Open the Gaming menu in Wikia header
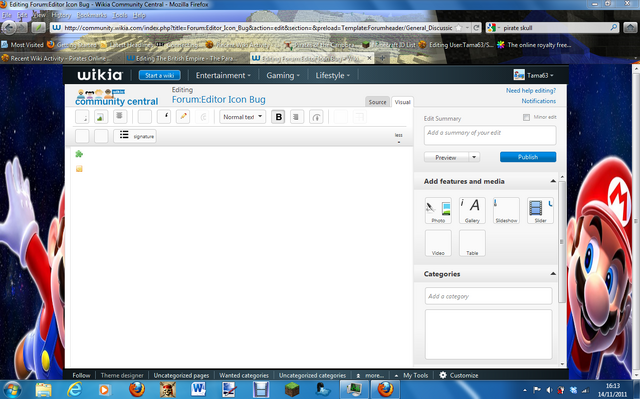 (x=283, y=75)
